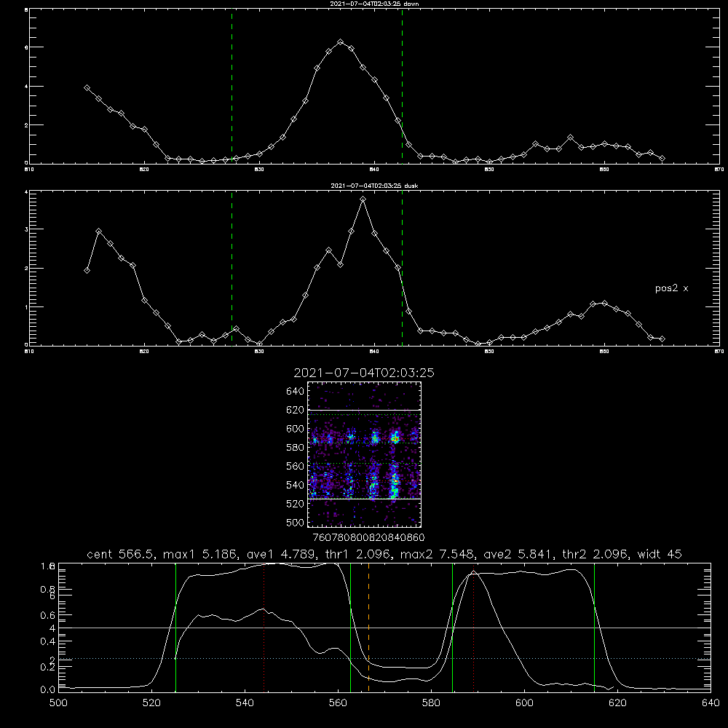Click the red dotted line near 544 in bottom plot

tap(264, 628)
